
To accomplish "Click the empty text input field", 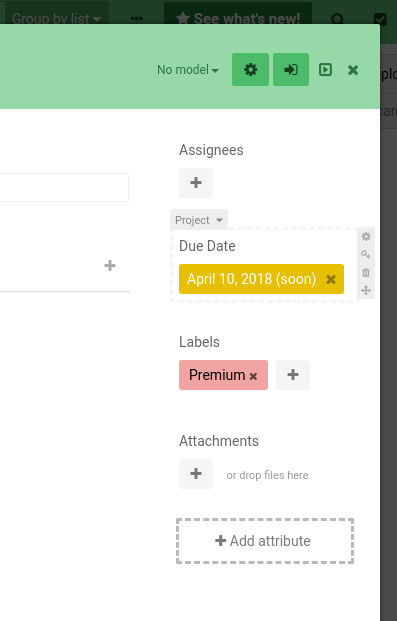I will point(64,187).
